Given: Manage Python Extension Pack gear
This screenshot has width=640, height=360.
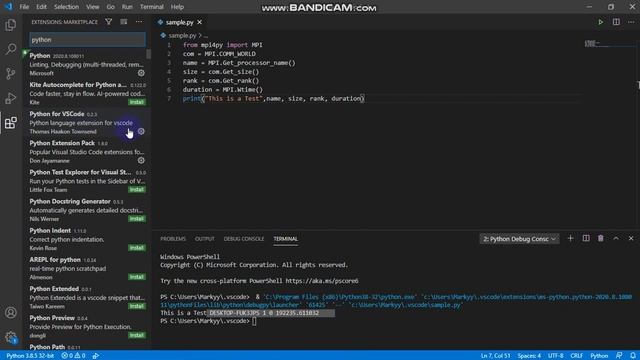Looking at the screenshot, I should [141, 160].
